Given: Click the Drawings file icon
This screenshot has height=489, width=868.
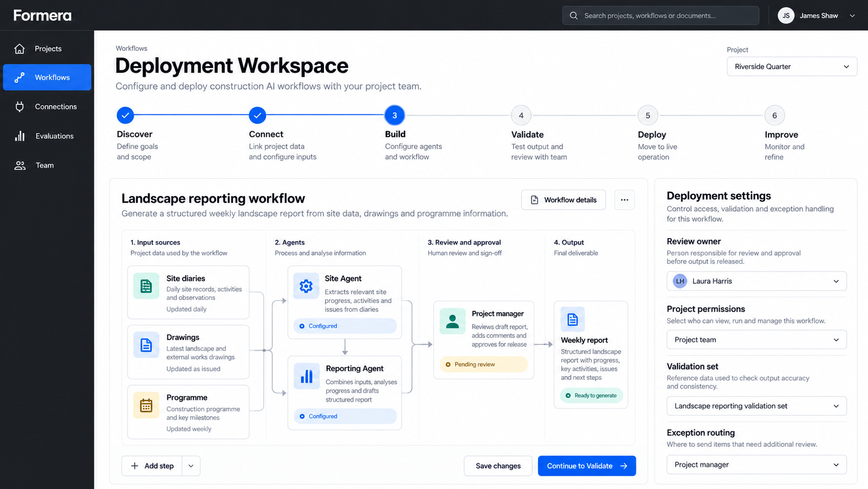Looking at the screenshot, I should pyautogui.click(x=146, y=345).
